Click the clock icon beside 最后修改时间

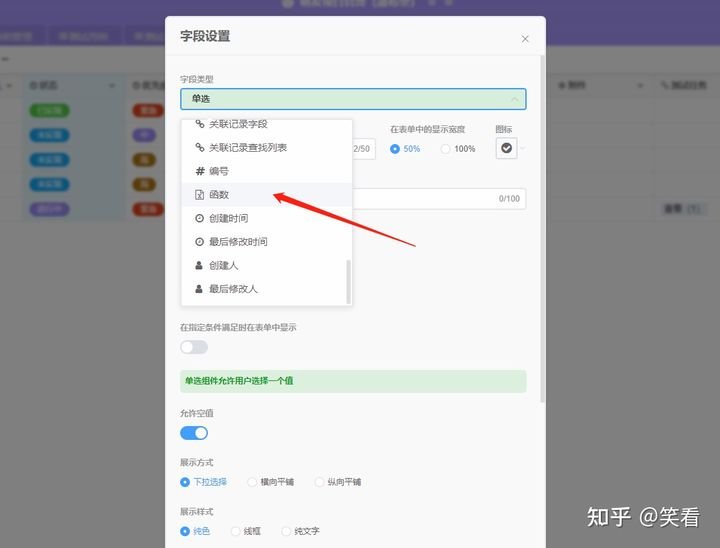pyautogui.click(x=199, y=242)
